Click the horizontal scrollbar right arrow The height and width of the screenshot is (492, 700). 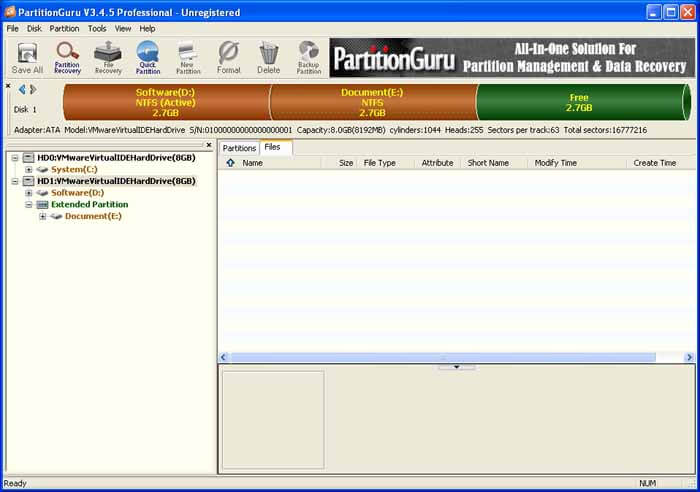click(x=689, y=357)
